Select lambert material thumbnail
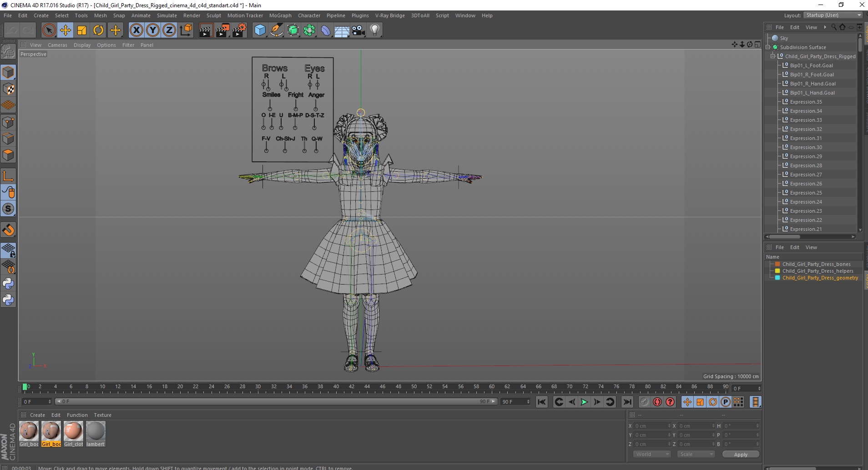Image resolution: width=868 pixels, height=470 pixels. pyautogui.click(x=96, y=431)
